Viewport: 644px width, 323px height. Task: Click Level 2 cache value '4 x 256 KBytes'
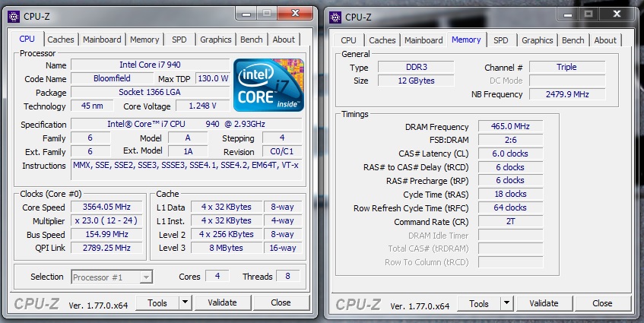(227, 234)
